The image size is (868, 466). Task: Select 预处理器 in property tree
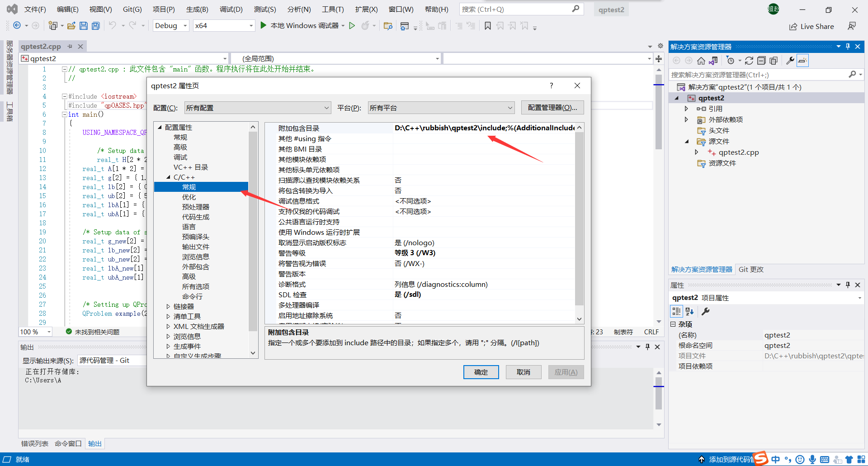click(196, 207)
